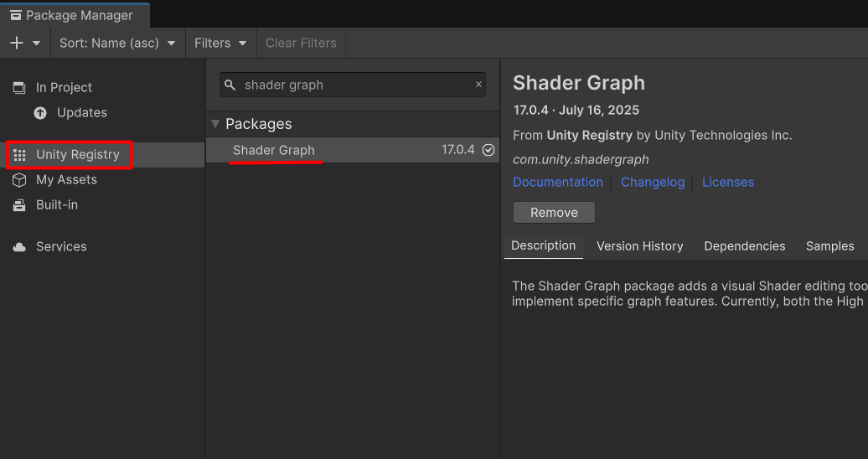Click the 17.0.4 version in package row
Screen dimensions: 868x459
tap(457, 150)
